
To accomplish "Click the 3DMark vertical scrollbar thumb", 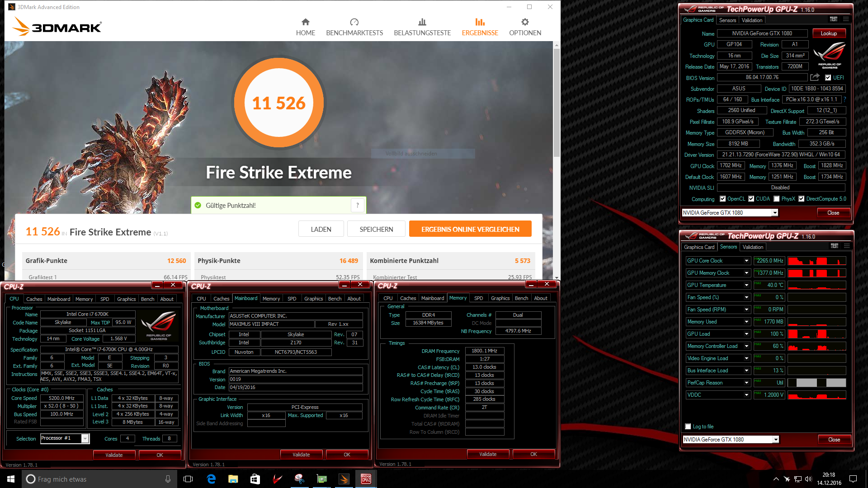I will pyautogui.click(x=557, y=102).
